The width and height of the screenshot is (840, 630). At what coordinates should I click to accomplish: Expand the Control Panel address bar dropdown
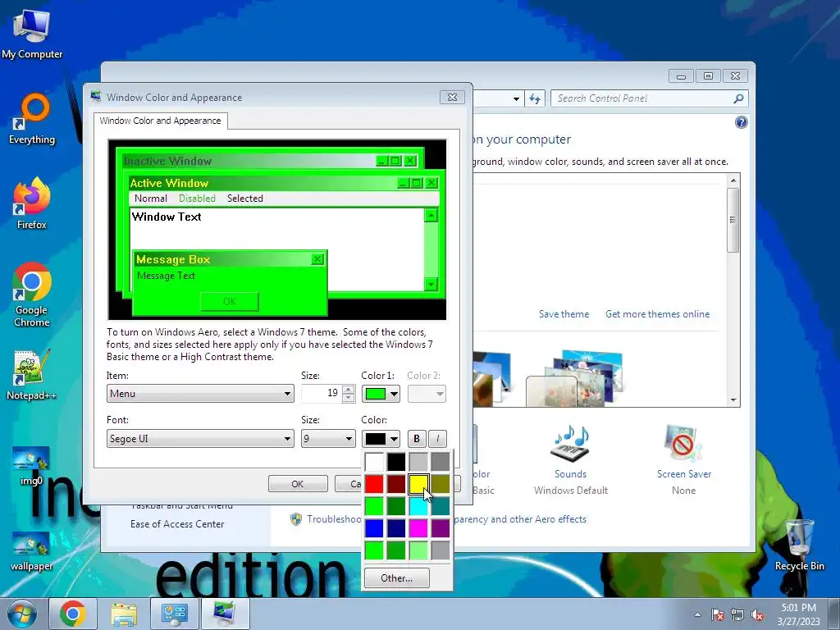click(516, 98)
